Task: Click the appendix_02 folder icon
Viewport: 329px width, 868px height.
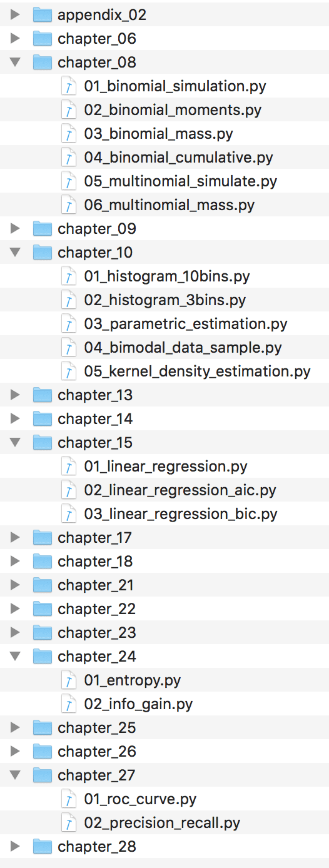Action: click(42, 15)
